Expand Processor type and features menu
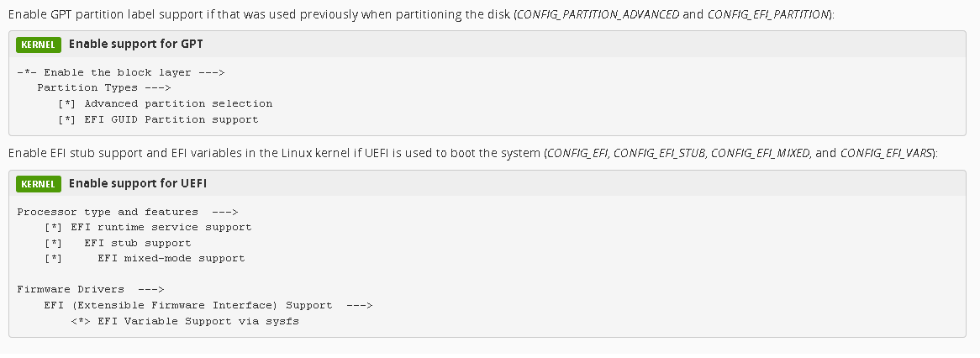Viewport: 980px width, 358px height. pyautogui.click(x=128, y=212)
